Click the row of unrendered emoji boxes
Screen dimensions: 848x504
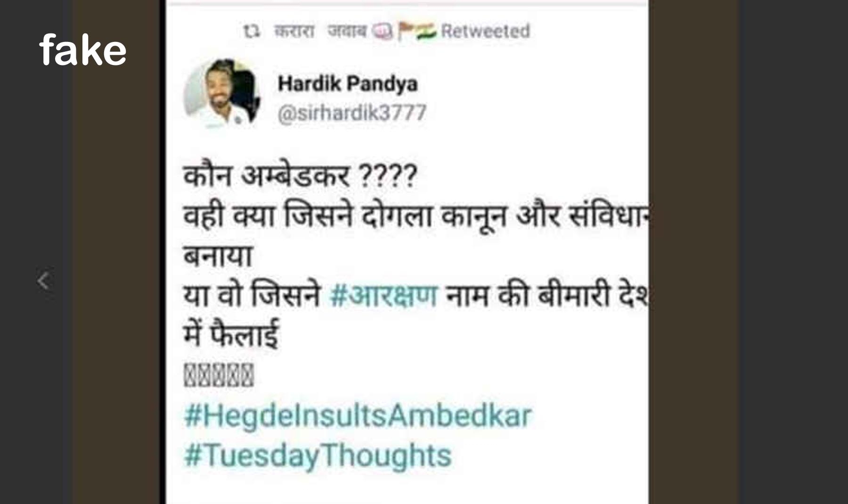pyautogui.click(x=219, y=375)
